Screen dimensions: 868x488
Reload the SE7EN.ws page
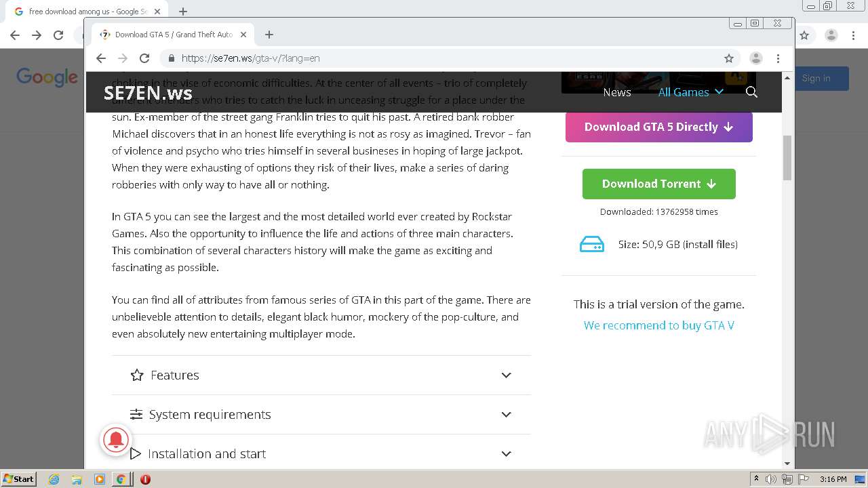pyautogui.click(x=144, y=58)
